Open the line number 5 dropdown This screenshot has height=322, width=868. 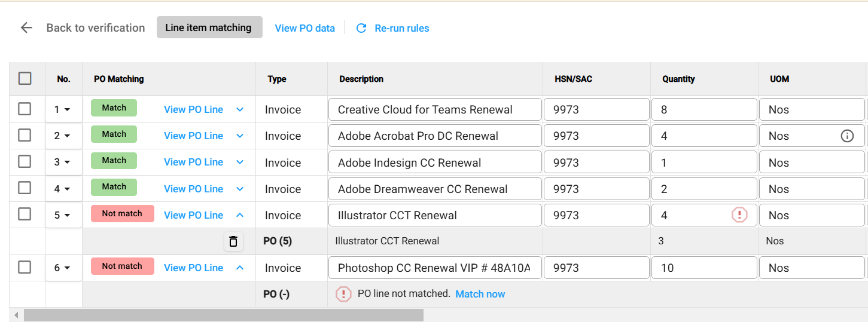63,215
